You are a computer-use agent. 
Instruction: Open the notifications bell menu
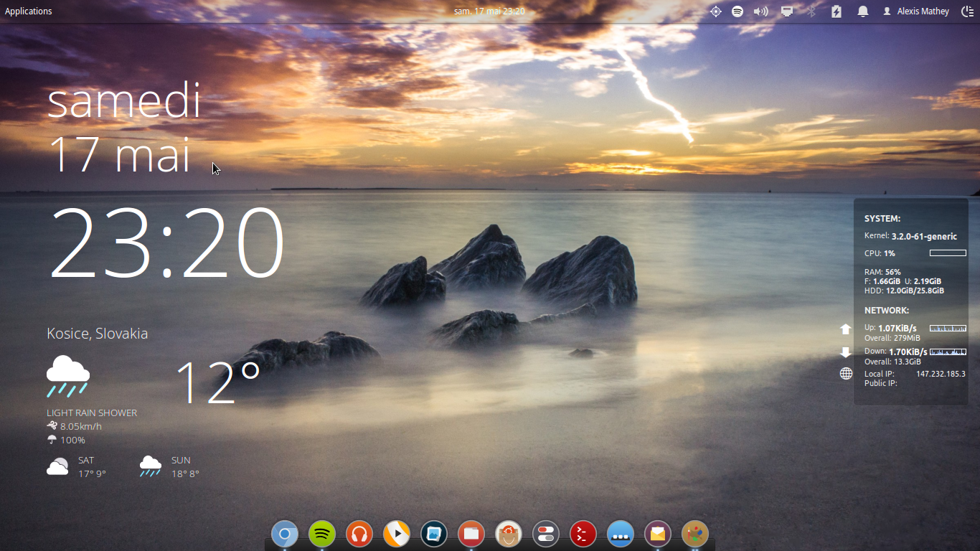coord(862,11)
